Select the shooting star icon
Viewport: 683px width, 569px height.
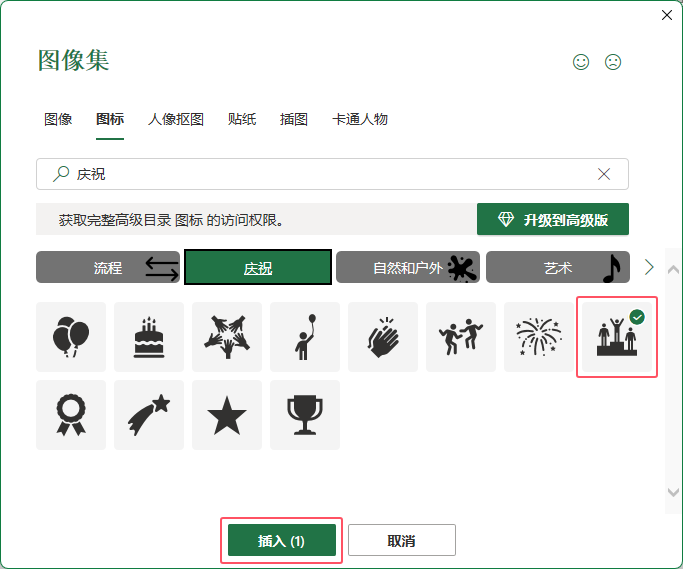(x=149, y=415)
